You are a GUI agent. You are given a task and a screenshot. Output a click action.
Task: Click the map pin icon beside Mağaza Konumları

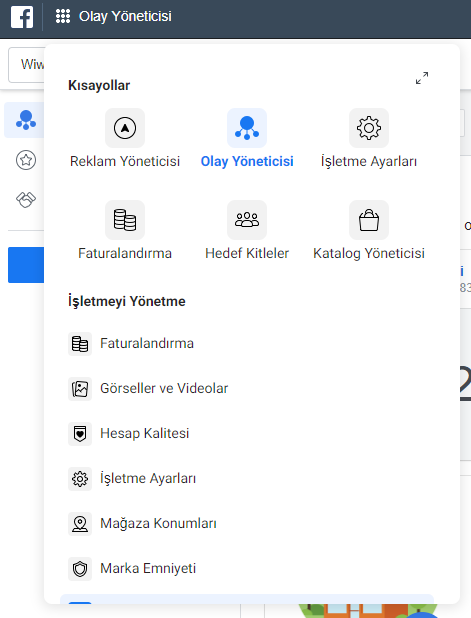click(x=80, y=524)
